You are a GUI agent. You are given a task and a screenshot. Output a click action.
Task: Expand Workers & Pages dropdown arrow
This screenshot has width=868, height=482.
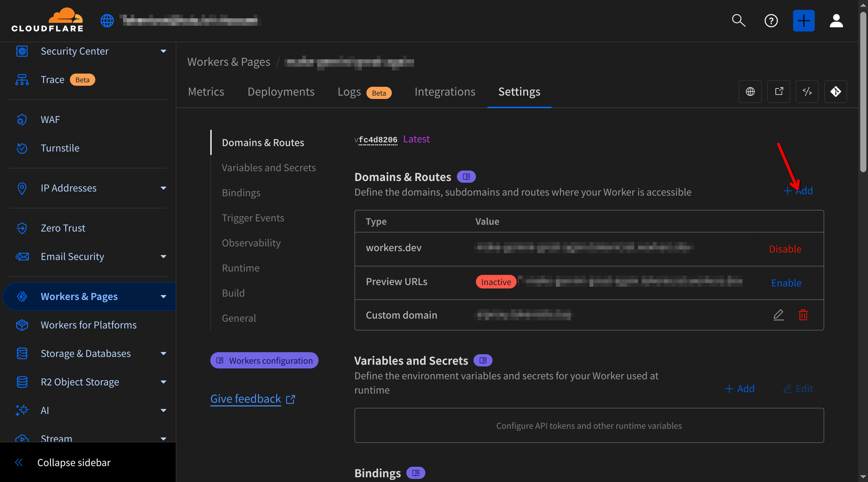[163, 297]
